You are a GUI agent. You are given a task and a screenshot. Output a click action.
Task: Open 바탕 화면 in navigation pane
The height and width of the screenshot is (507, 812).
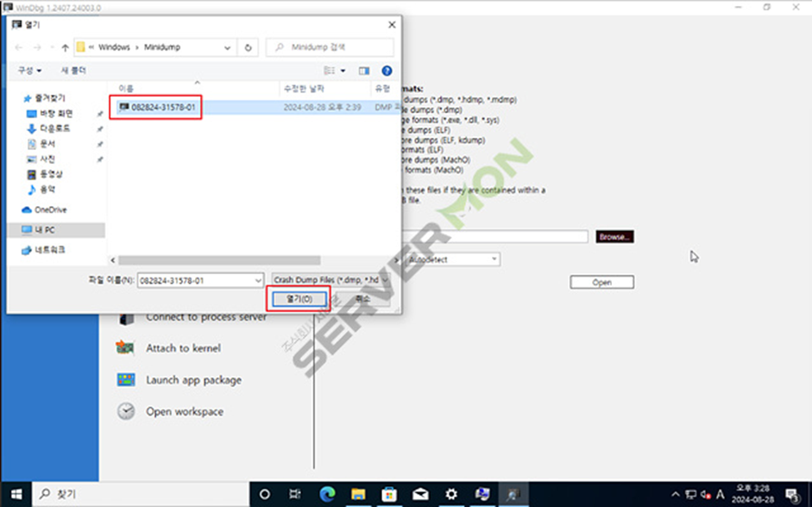(50, 113)
